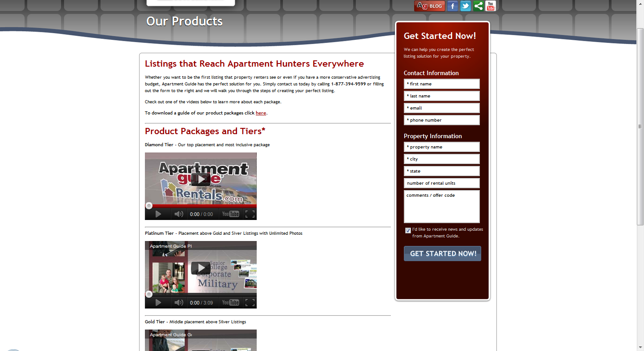
Task: Click the Diamond Tier video progress bar
Action: [x=201, y=206]
